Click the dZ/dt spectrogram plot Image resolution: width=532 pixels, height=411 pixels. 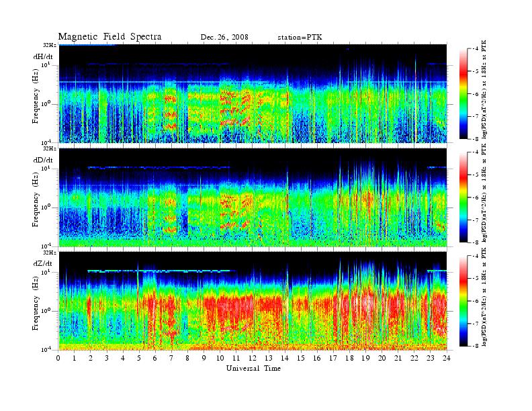pos(253,301)
